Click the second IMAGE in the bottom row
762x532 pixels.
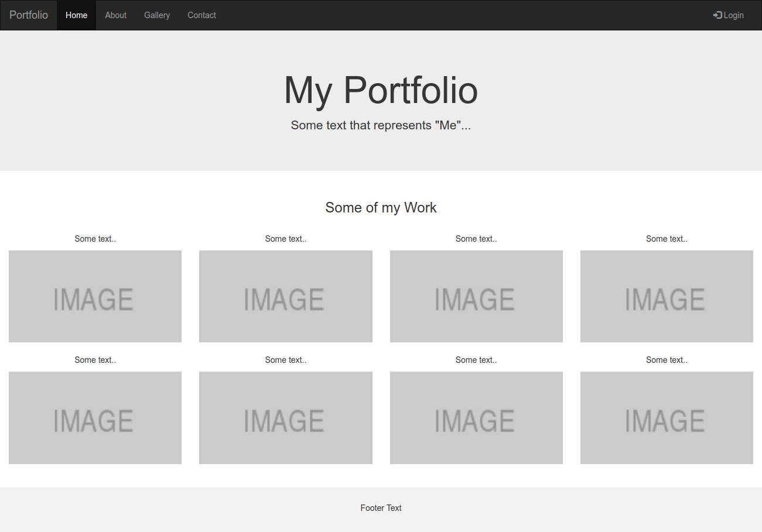click(x=285, y=417)
